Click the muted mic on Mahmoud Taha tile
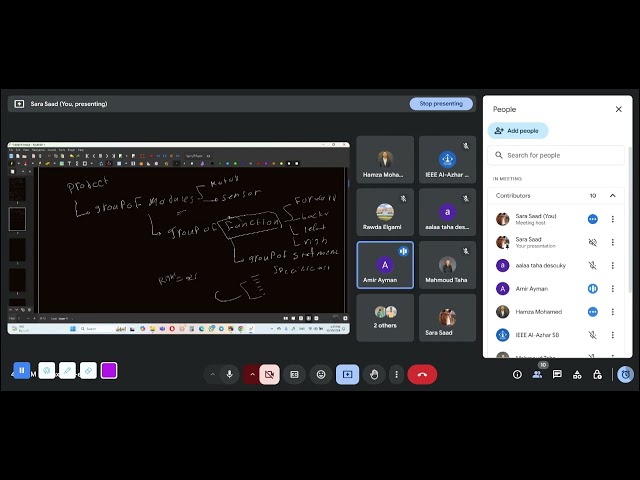640x480 pixels. [x=466, y=251]
